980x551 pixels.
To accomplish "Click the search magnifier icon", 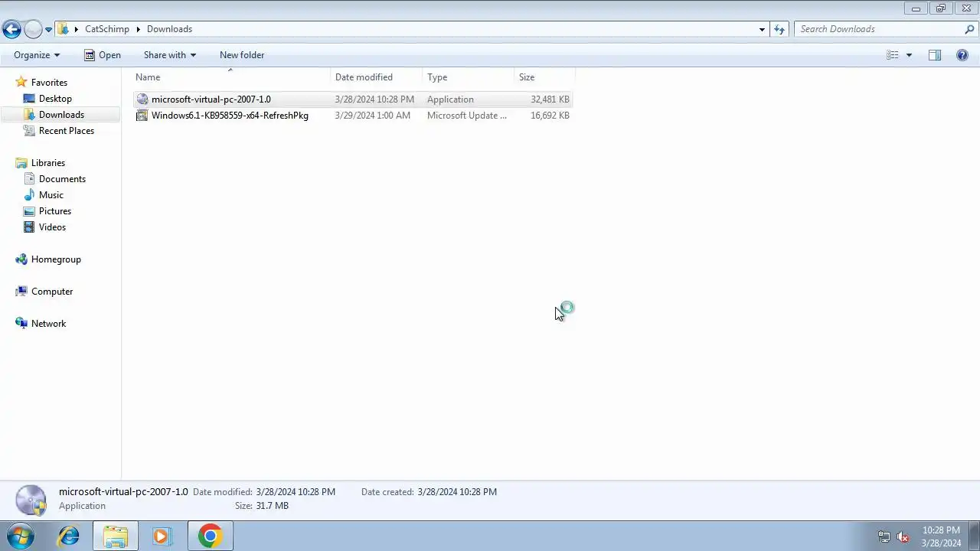I will (969, 29).
